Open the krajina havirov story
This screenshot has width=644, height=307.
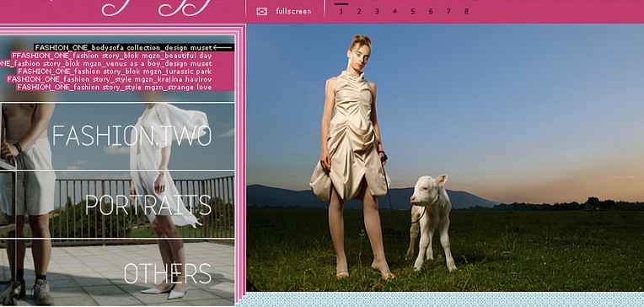(110, 79)
